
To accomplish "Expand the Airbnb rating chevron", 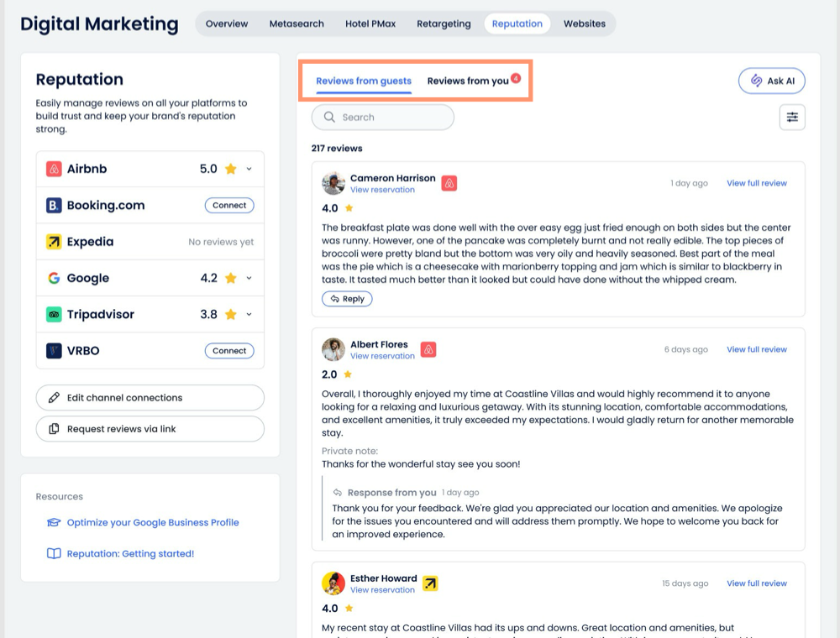I will click(x=249, y=169).
